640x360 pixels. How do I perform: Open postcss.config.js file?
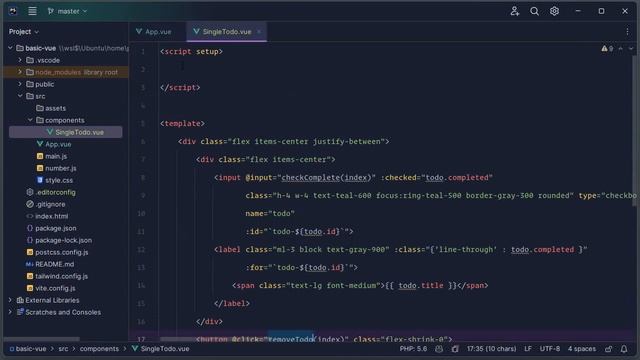[57, 252]
